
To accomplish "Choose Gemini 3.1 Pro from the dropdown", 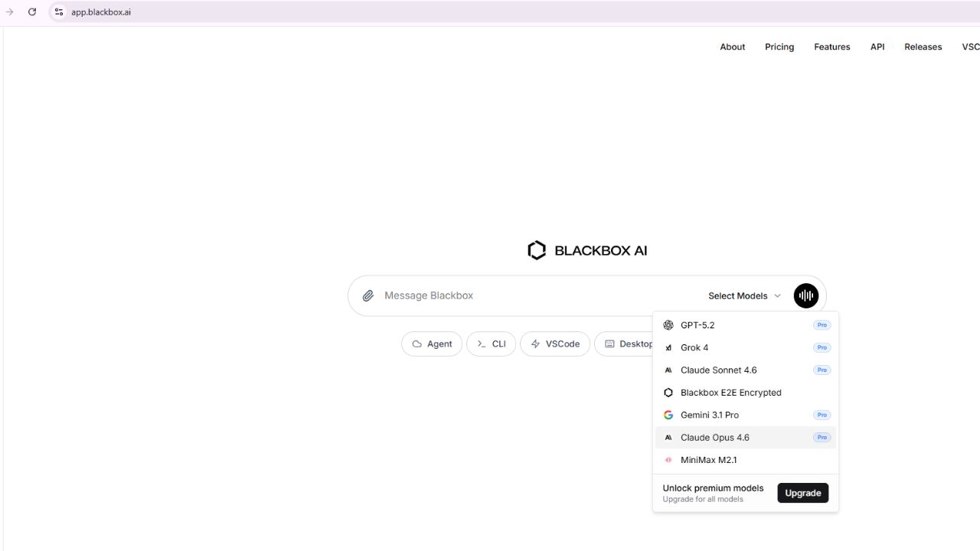I will pos(710,415).
